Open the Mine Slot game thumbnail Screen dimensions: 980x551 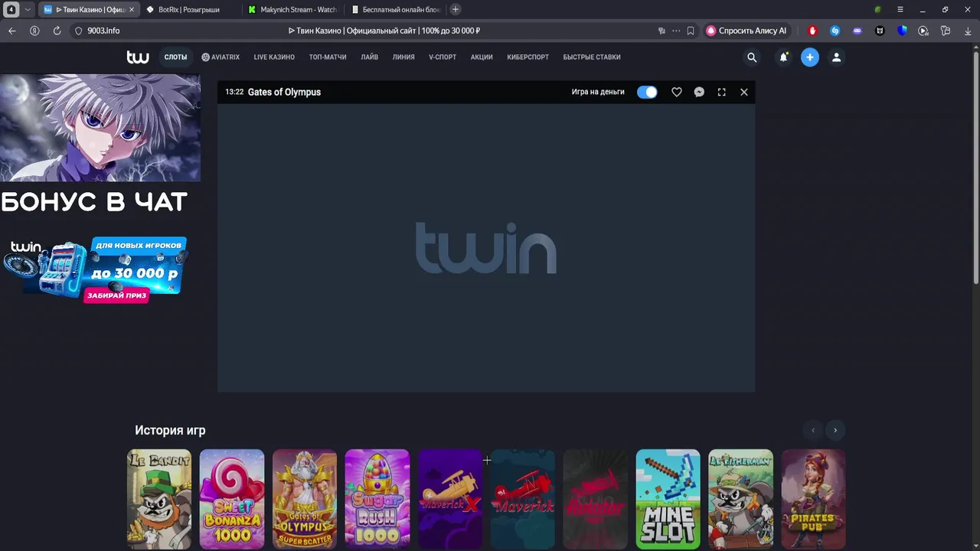pos(668,499)
